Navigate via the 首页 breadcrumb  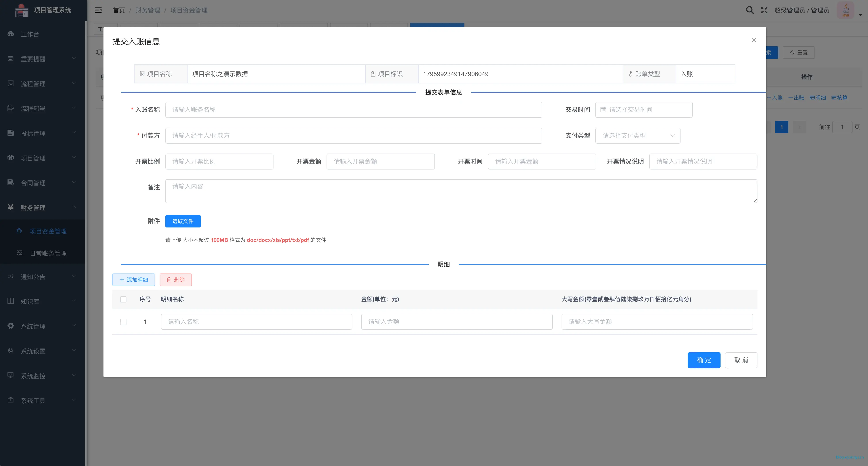coord(119,10)
